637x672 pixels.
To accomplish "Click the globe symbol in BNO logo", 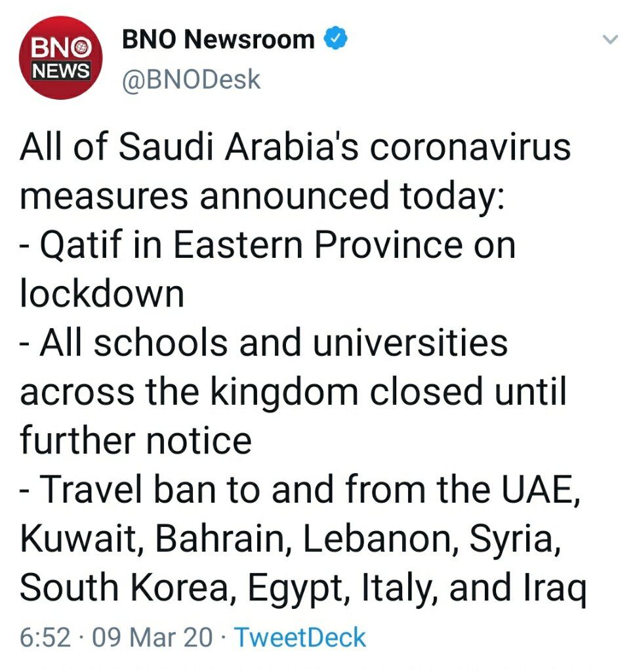I will (x=83, y=48).
